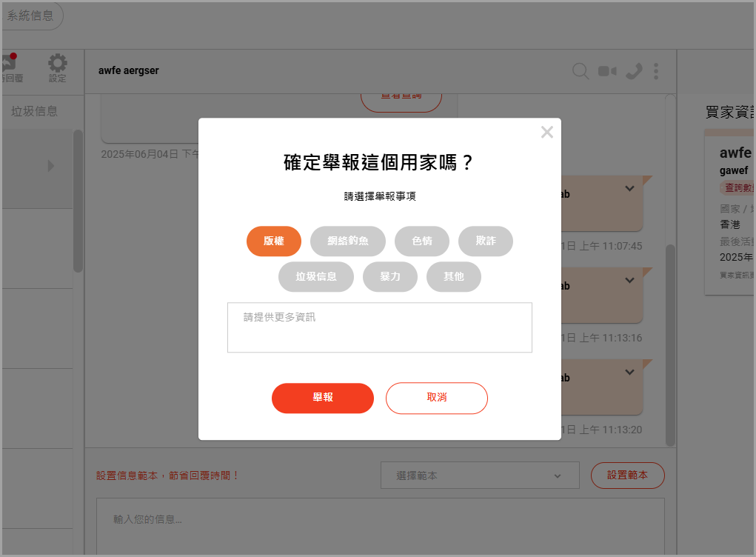756x557 pixels.
Task: Select the 暴力 report reason
Action: (x=390, y=277)
